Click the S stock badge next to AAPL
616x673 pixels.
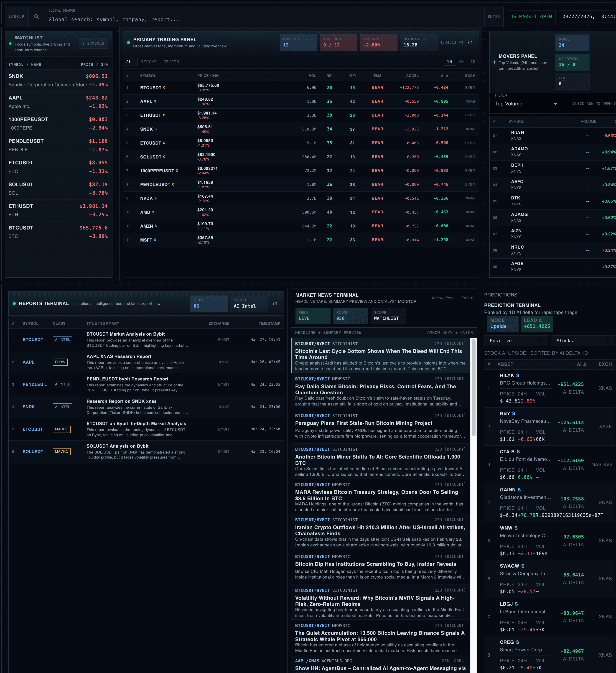tap(155, 101)
